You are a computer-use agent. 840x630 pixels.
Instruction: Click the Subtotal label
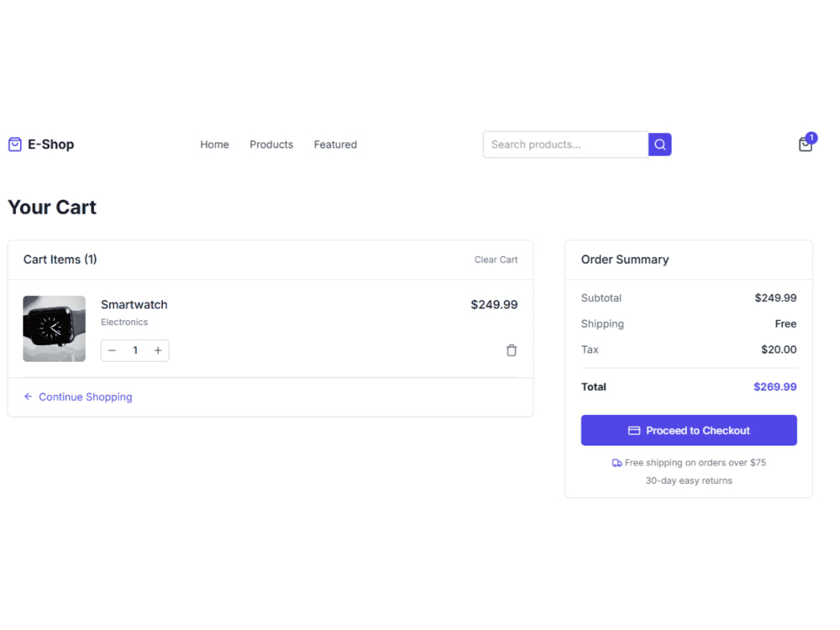click(601, 298)
